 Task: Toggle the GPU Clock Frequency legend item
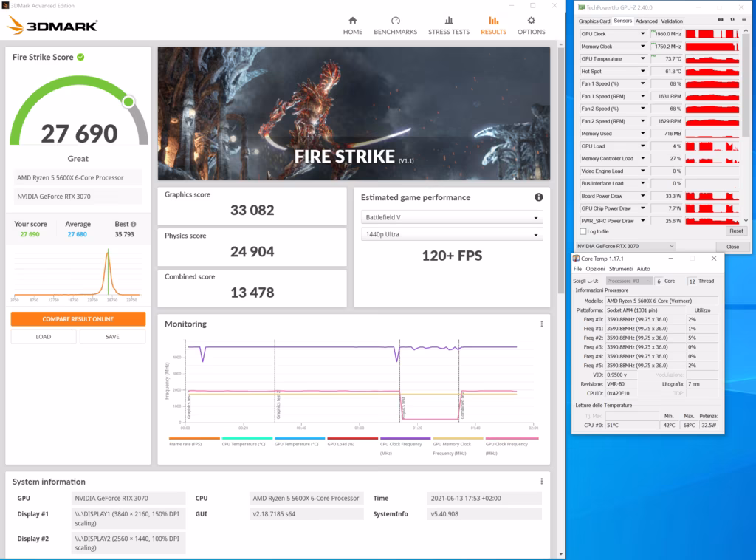coord(511,447)
